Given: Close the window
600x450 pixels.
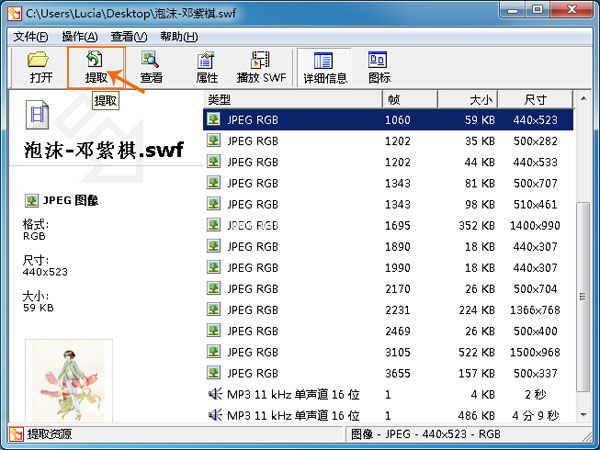Looking at the screenshot, I should pyautogui.click(x=572, y=9).
